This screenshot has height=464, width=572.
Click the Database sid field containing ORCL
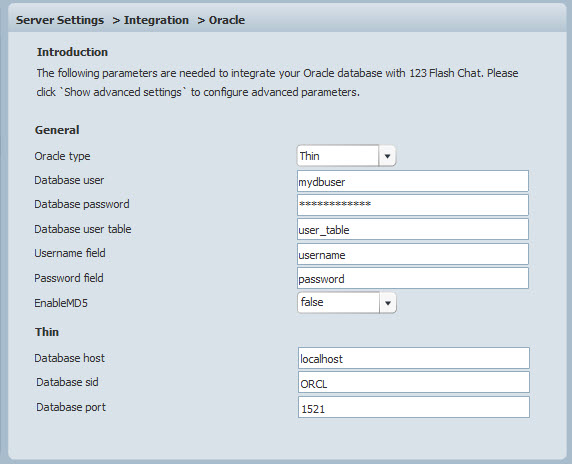414,383
